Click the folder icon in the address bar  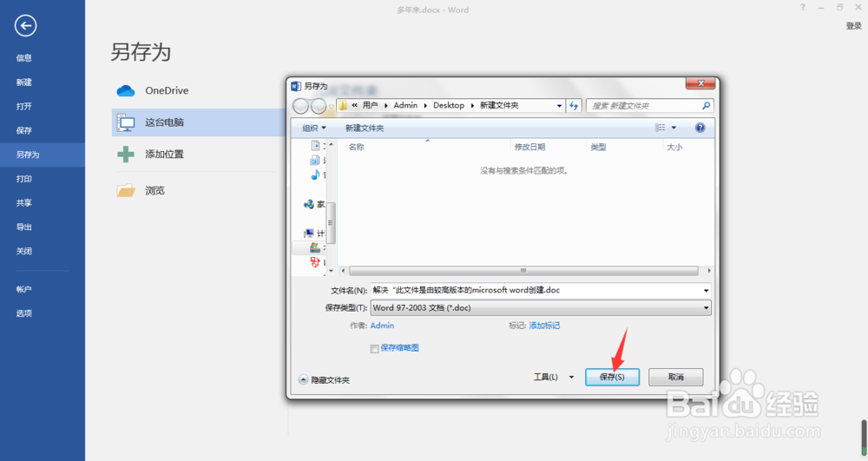pyautogui.click(x=343, y=105)
